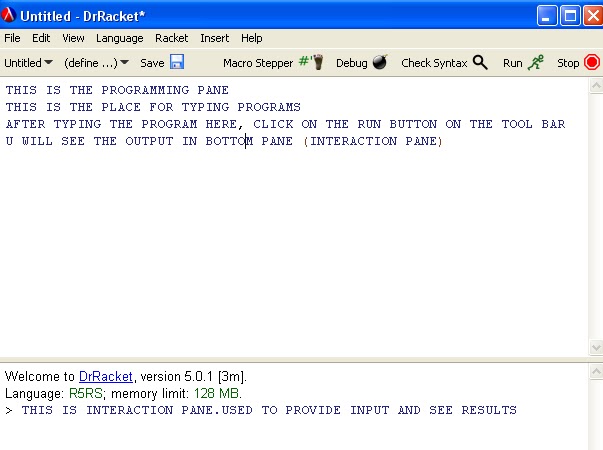This screenshot has height=450, width=603.
Task: Click the Debug button label
Action: [x=351, y=63]
